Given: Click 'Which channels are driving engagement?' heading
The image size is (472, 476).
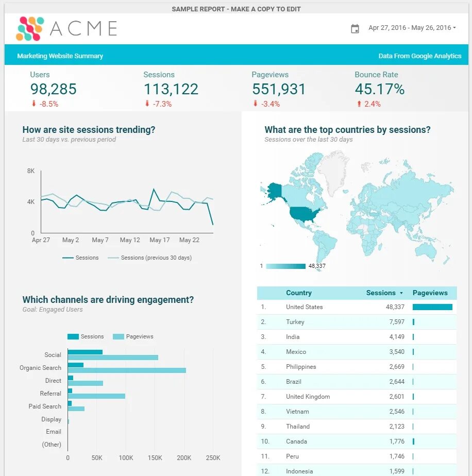Looking at the screenshot, I should pyautogui.click(x=108, y=300).
